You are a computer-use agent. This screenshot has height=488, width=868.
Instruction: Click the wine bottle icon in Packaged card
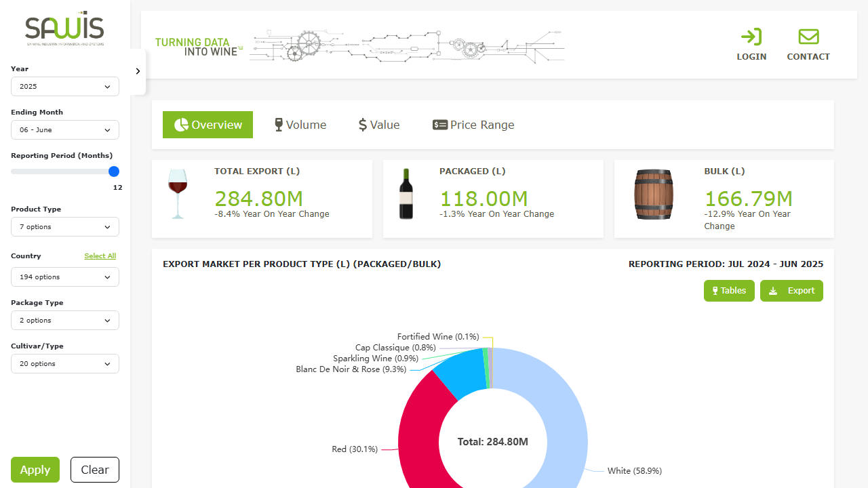tap(406, 194)
